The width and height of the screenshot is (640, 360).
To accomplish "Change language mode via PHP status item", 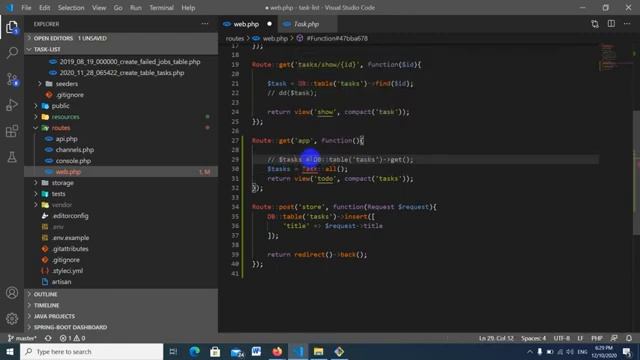I will point(597,338).
